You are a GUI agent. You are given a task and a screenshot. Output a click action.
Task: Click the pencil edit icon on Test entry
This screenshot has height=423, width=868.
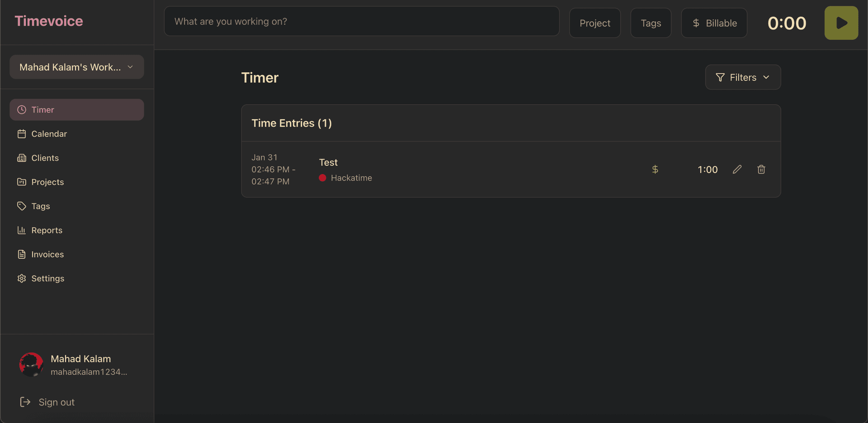pyautogui.click(x=737, y=169)
